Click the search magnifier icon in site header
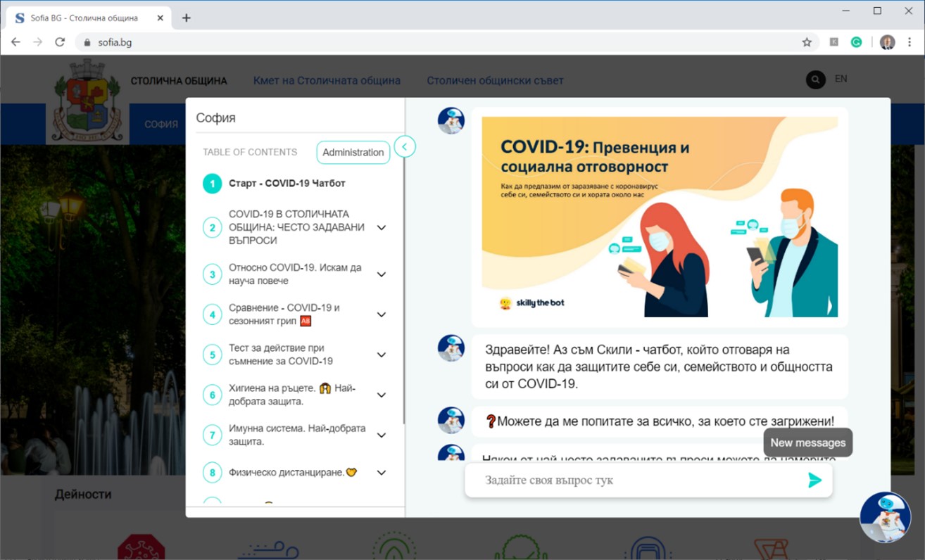925x560 pixels. coord(815,79)
